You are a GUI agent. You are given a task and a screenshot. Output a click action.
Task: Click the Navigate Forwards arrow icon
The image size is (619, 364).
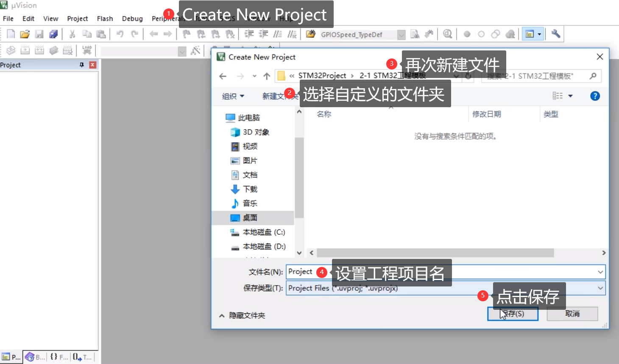click(168, 34)
